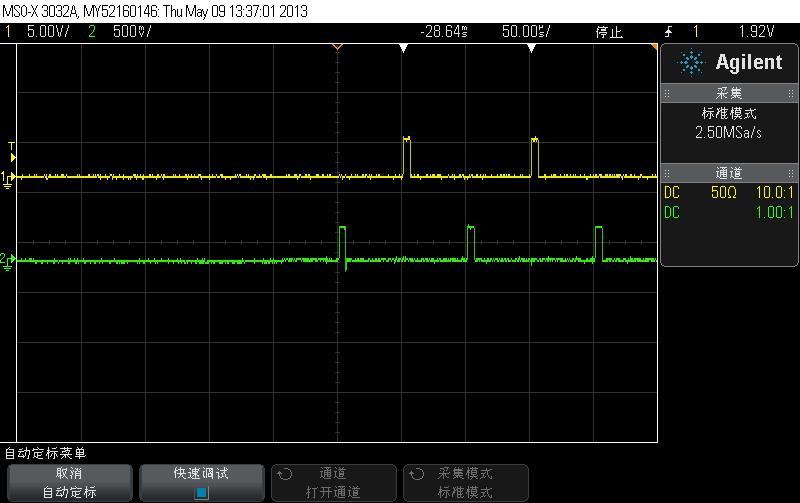
Task: Toggle the 快速调试 softkey checkbox
Action: click(202, 493)
